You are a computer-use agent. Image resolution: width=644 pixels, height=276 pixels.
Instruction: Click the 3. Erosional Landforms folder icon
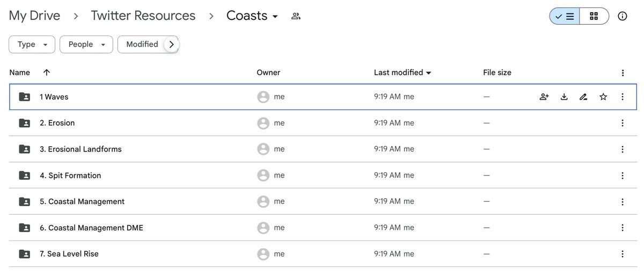25,149
